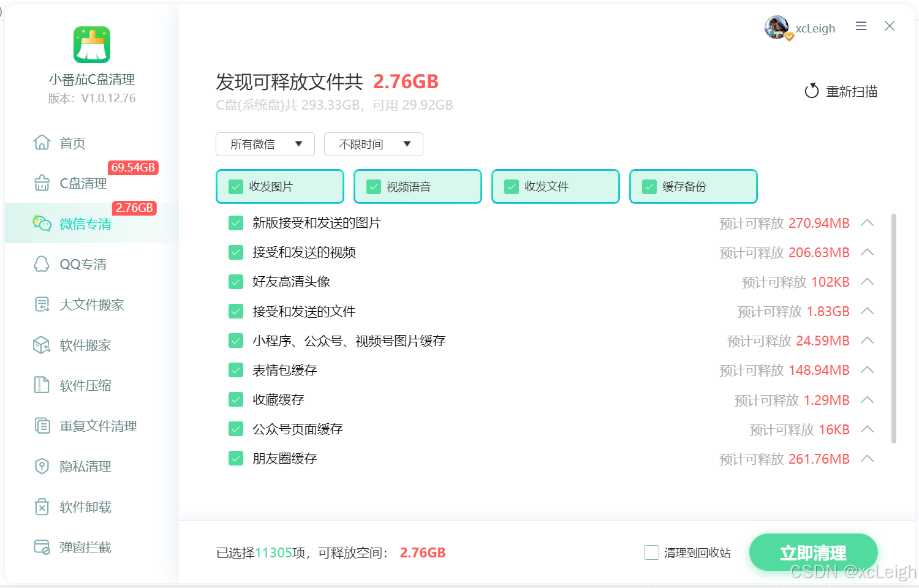Uncheck 小程序、公众号、视频号图片缓存 checkbox
Image resolution: width=919 pixels, height=588 pixels.
pos(236,341)
